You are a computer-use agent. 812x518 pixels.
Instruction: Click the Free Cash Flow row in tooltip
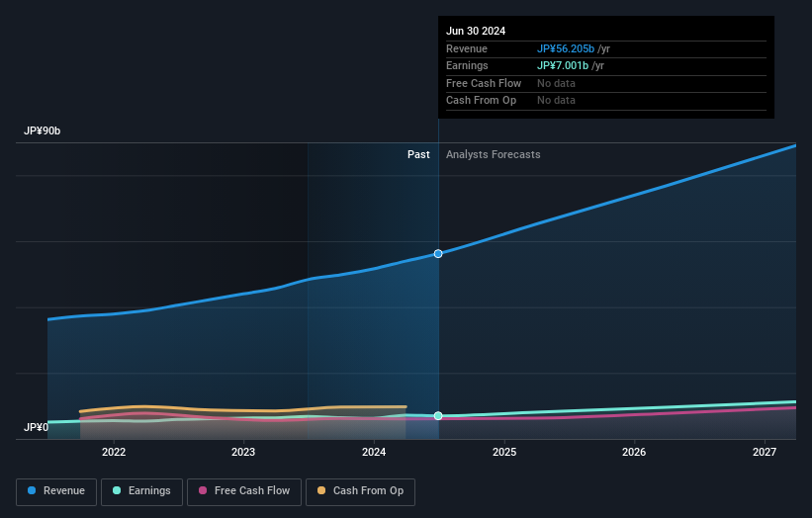pos(606,83)
